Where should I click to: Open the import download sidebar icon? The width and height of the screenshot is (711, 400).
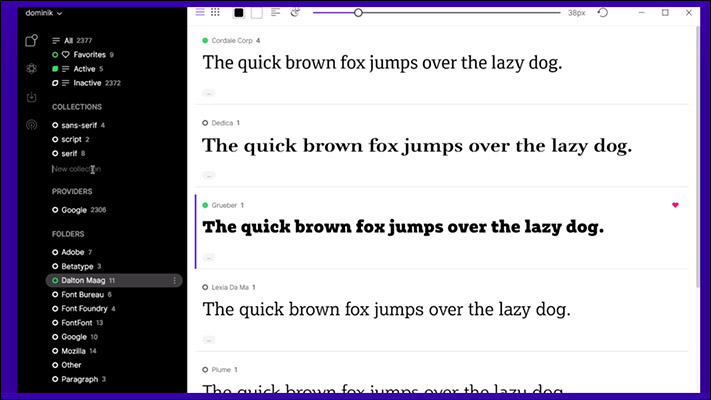[31, 97]
